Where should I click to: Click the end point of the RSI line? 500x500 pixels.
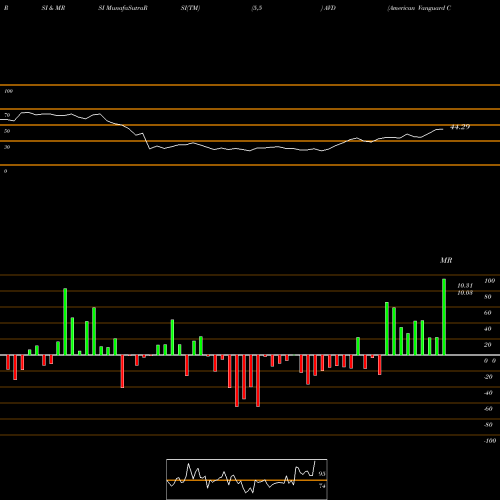(443, 129)
